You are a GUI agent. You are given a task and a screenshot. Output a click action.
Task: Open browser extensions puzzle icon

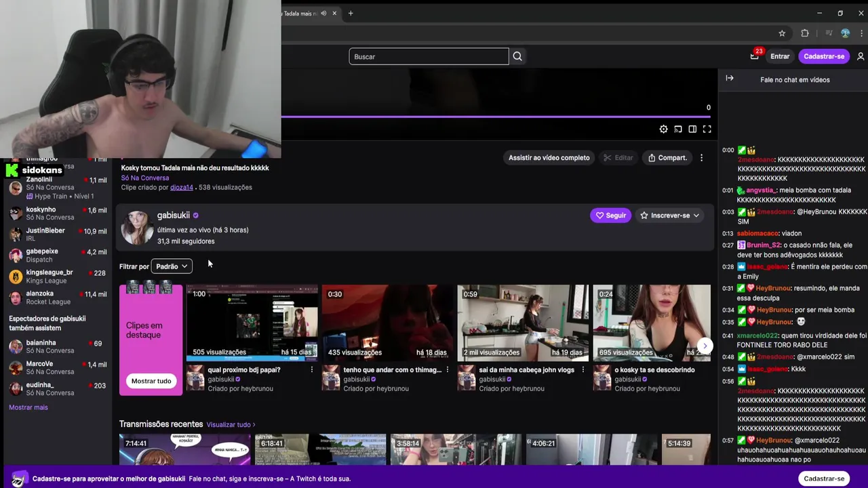coord(805,33)
